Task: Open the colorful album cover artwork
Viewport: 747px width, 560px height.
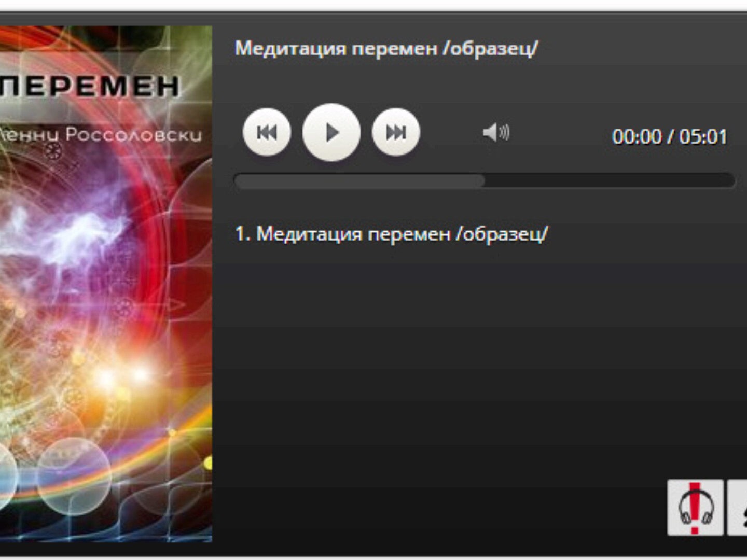Action: [106, 284]
